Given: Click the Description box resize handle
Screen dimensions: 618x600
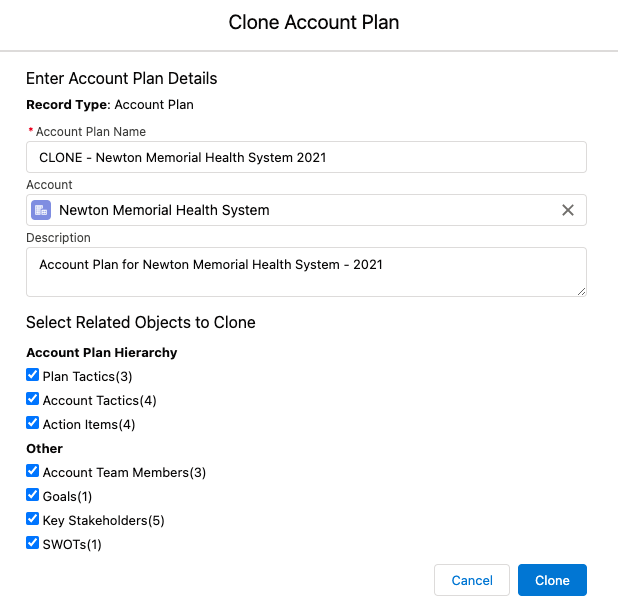Looking at the screenshot, I should pyautogui.click(x=581, y=291).
